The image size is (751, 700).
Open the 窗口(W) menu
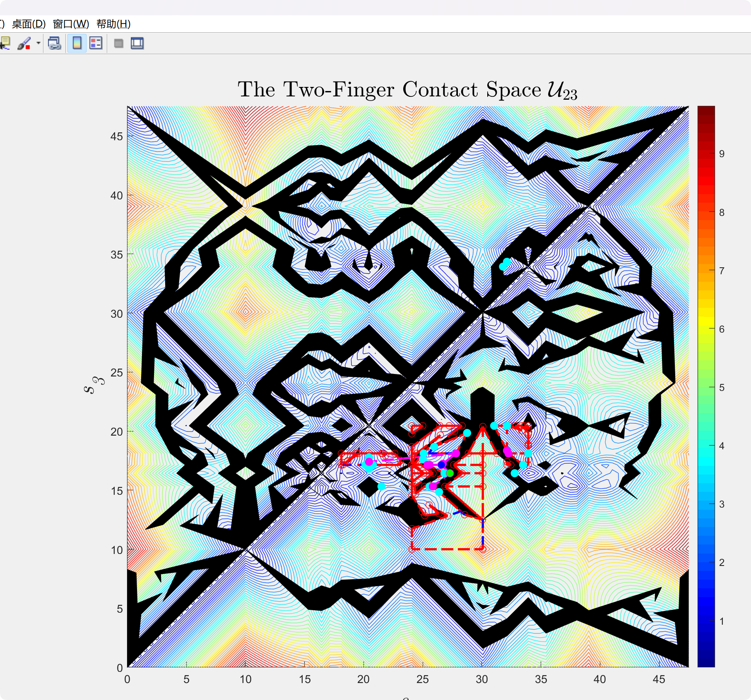(71, 24)
